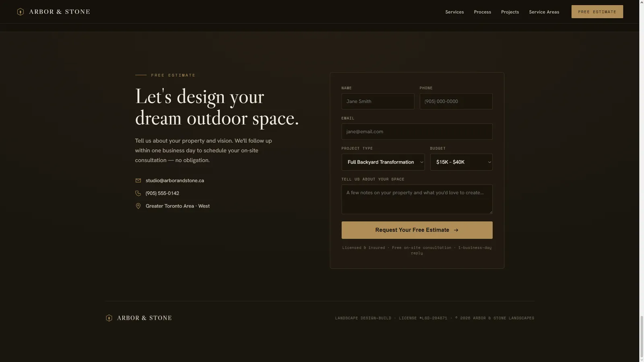Click the 'Let's design your dream outdoor space.' heading
644x362 pixels.
pos(217,107)
